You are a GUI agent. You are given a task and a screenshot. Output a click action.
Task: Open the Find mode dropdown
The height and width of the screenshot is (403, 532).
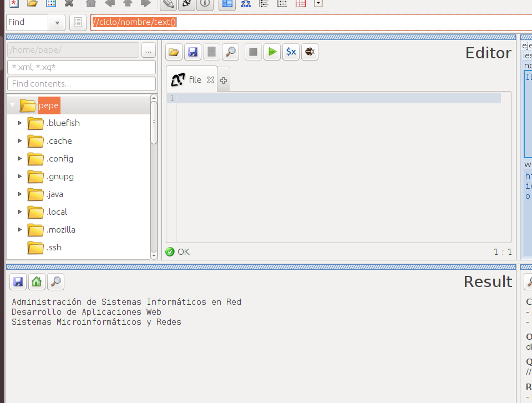pos(57,23)
